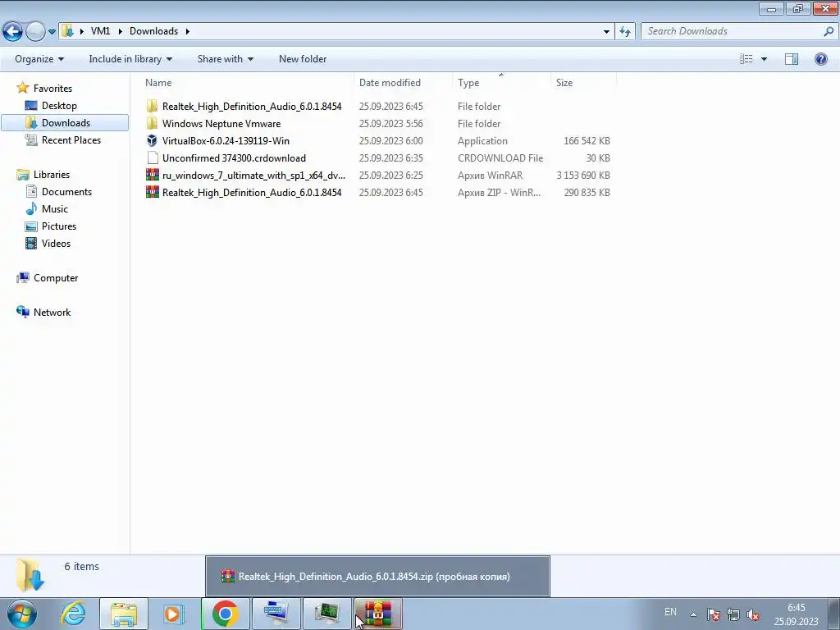Open the network tray icon
The image size is (840, 630).
point(733,614)
